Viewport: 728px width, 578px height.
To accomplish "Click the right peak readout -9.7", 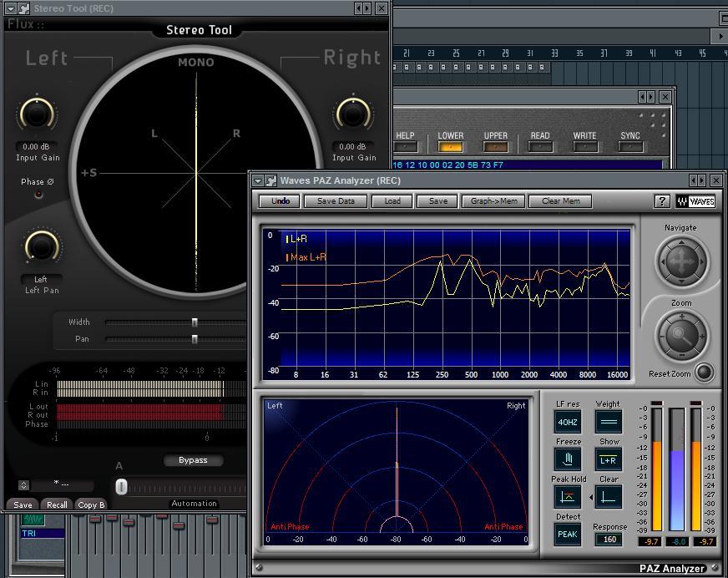I will (705, 541).
